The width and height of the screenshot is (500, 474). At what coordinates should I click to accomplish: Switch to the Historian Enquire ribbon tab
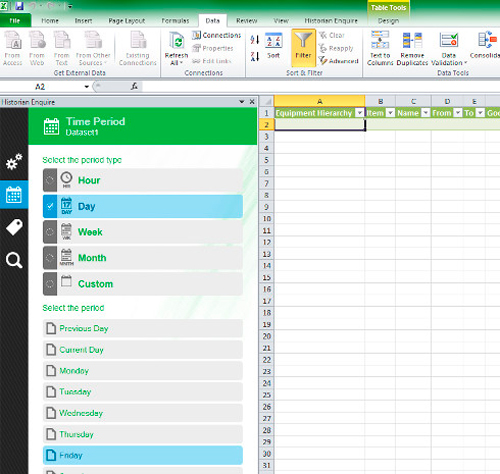331,21
